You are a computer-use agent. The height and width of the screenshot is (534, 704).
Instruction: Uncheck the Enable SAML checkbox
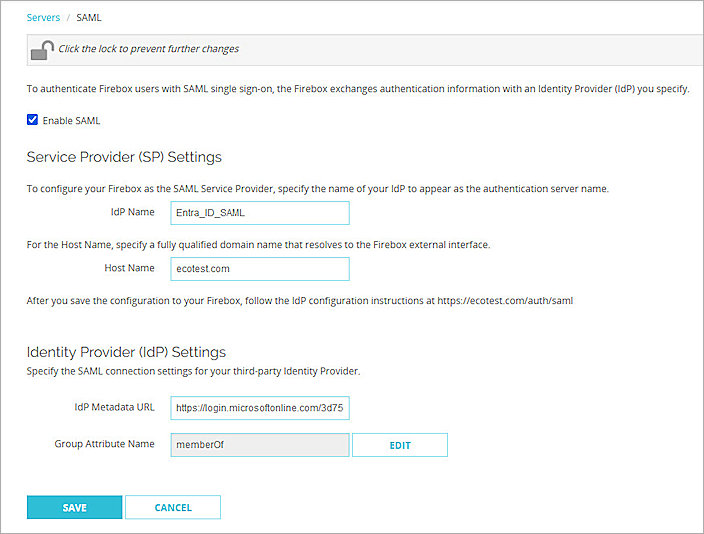point(33,121)
